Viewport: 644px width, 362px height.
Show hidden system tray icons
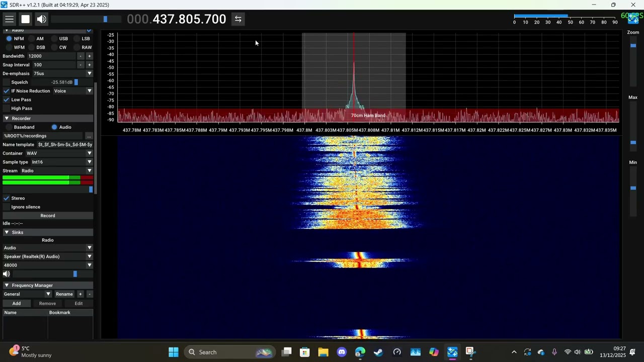[514, 352]
